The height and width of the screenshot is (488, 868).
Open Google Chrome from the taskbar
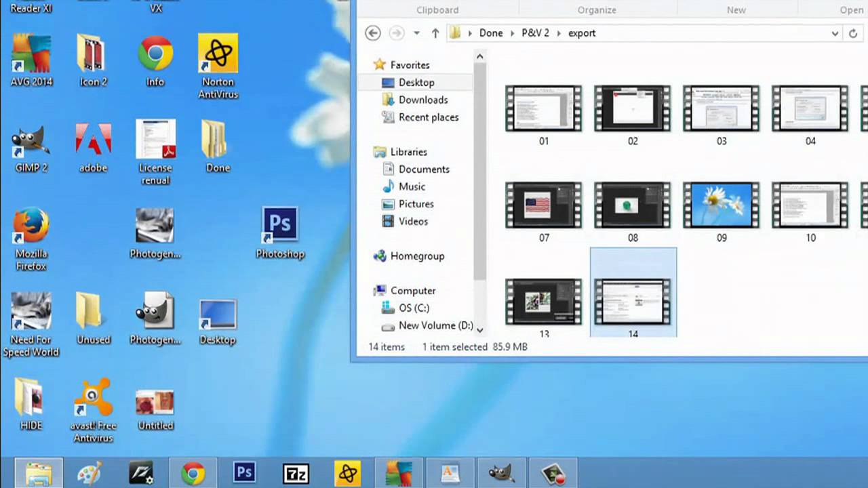click(x=193, y=473)
